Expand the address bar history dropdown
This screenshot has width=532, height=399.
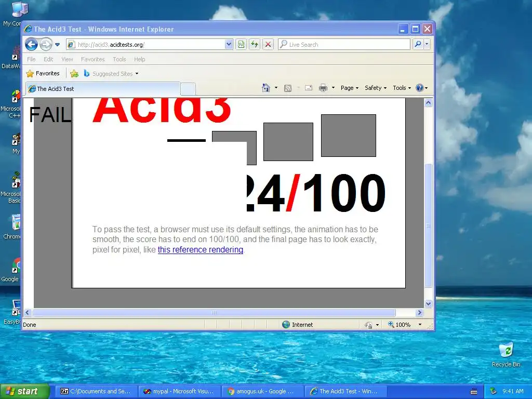[229, 45]
